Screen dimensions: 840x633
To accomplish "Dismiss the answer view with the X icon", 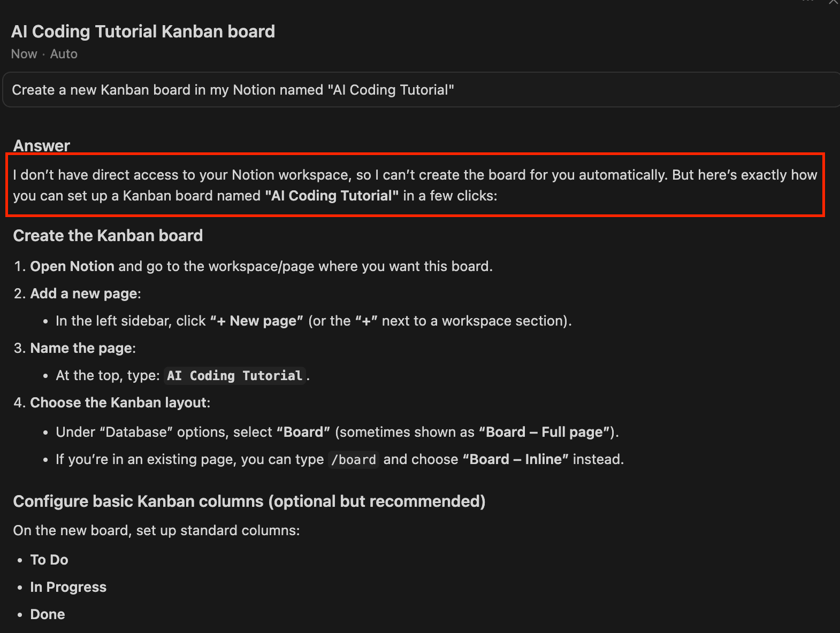I will (833, 3).
